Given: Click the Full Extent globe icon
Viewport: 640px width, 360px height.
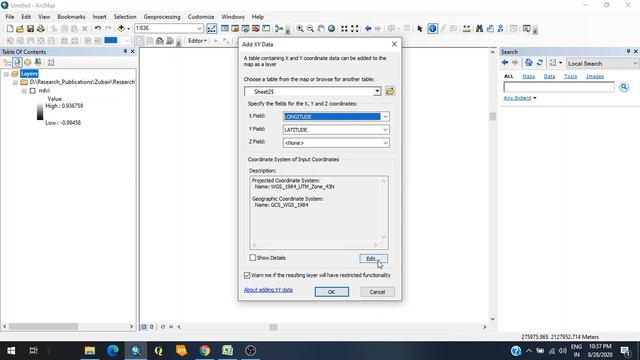Looking at the screenshot, I should point(331,29).
